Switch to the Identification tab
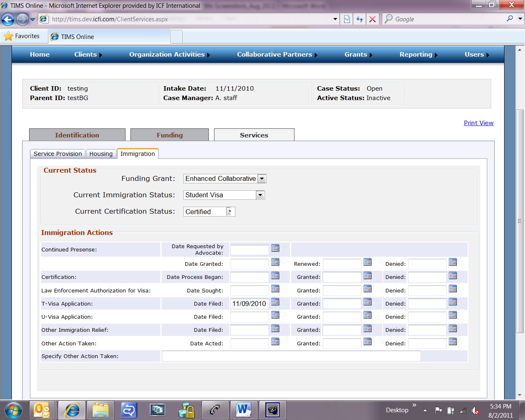The width and height of the screenshot is (525, 420). tap(77, 135)
